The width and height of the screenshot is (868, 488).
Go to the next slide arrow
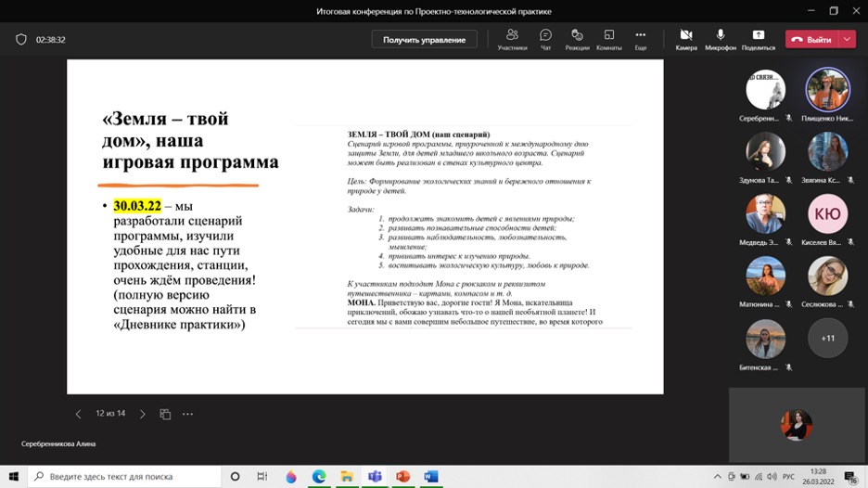[x=142, y=414]
